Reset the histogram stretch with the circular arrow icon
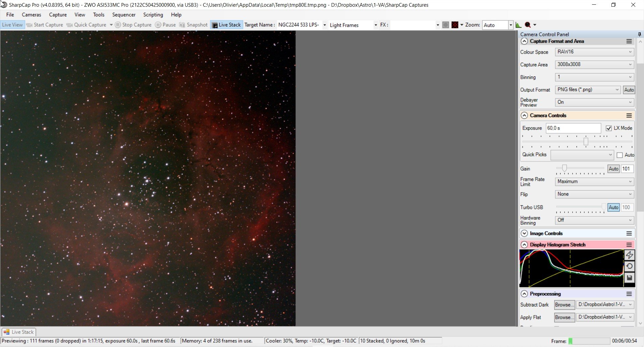Screen dimensions: 644x347 point(629,266)
